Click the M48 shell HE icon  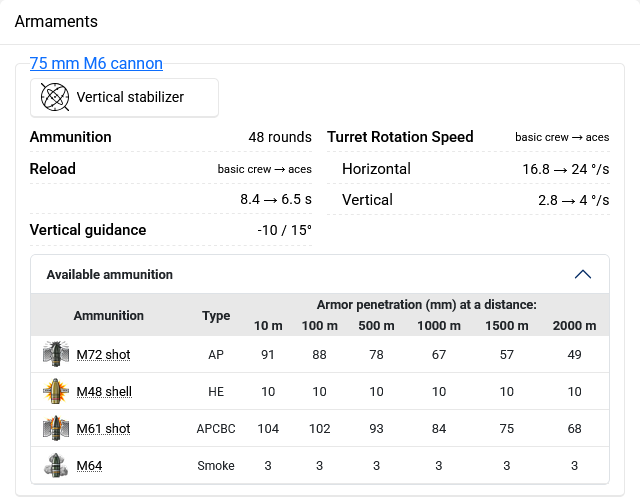pyautogui.click(x=54, y=391)
